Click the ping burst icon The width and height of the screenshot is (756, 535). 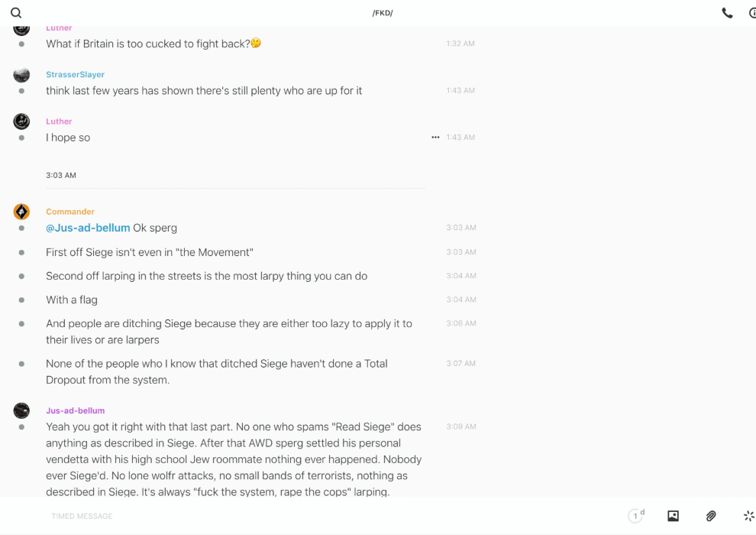point(748,516)
